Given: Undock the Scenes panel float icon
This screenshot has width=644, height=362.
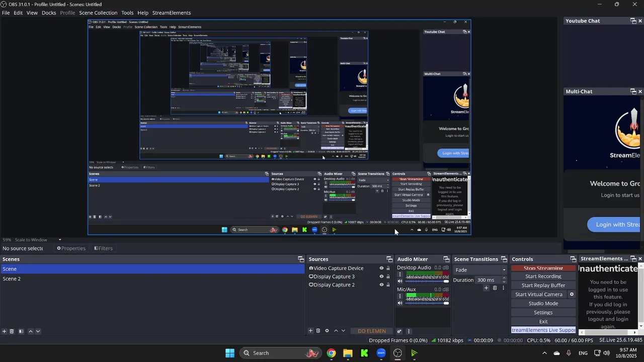Looking at the screenshot, I should click(x=301, y=259).
